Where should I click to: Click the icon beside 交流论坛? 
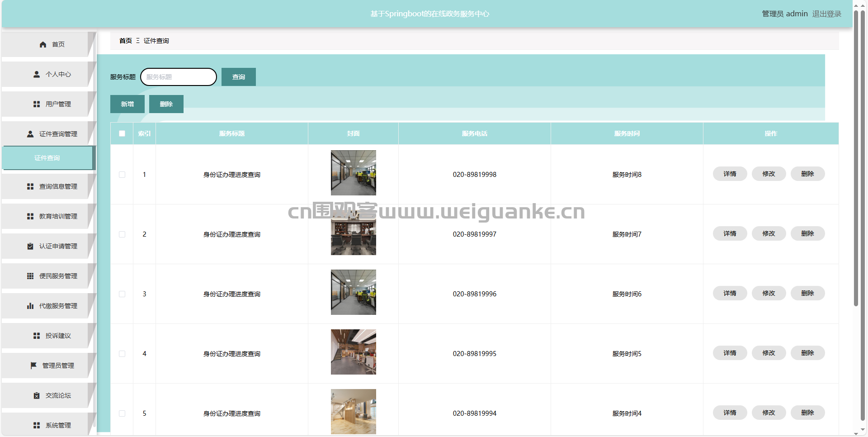[x=37, y=395]
